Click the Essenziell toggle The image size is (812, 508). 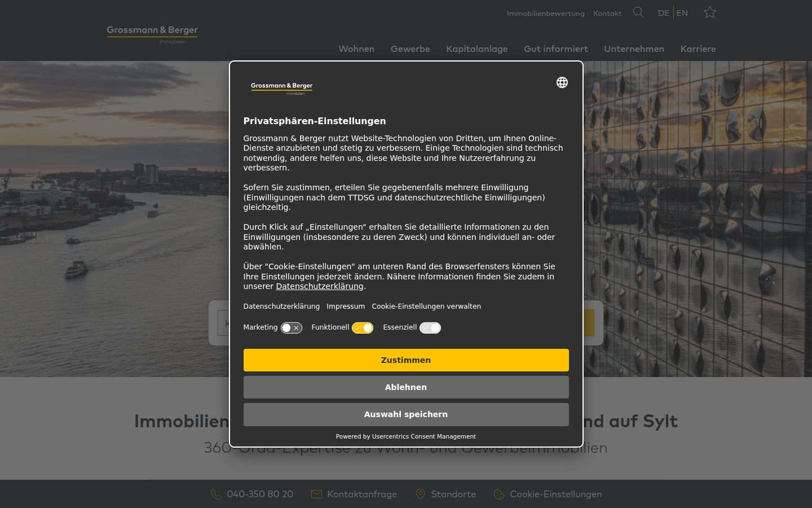tap(430, 328)
